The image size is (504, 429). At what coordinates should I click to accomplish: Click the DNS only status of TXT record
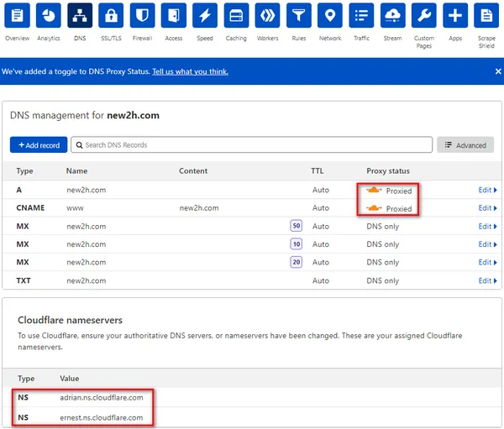click(x=382, y=280)
